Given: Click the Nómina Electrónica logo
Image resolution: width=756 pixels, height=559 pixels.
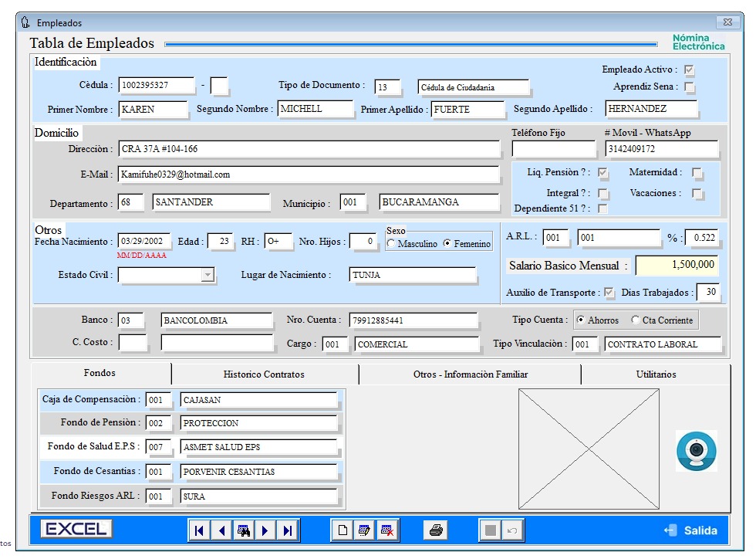Looking at the screenshot, I should coord(699,42).
